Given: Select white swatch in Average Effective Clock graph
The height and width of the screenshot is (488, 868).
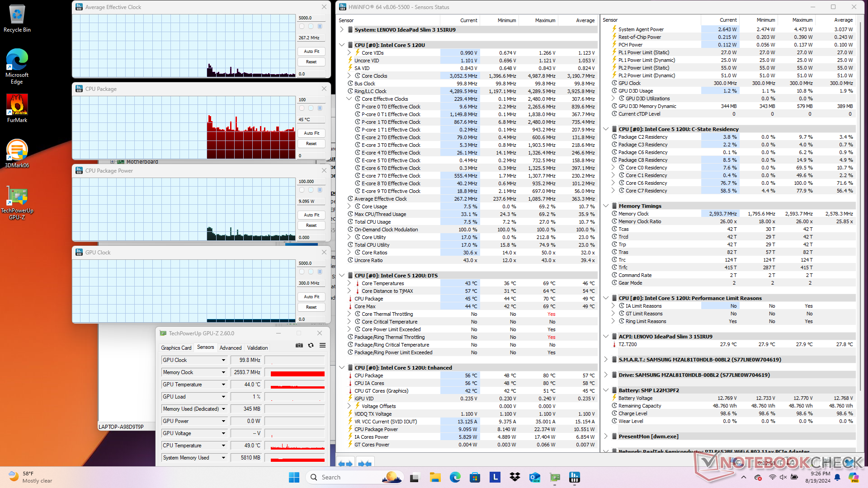Looking at the screenshot, I should pyautogui.click(x=302, y=27).
